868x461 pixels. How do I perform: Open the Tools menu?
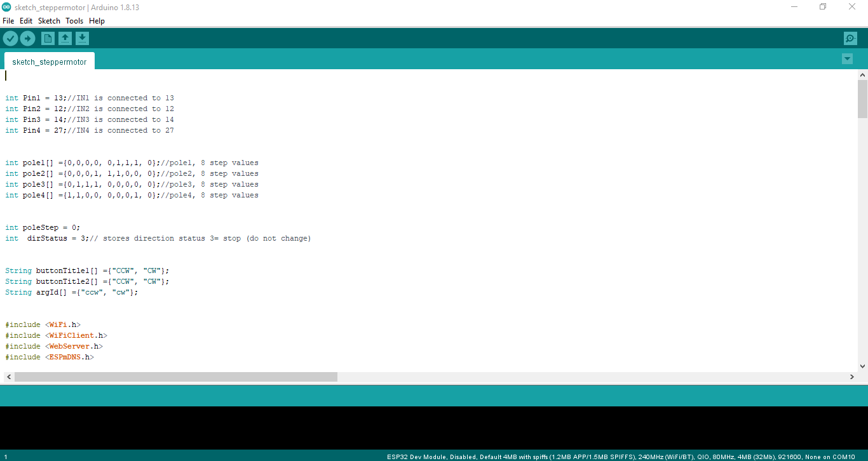(x=74, y=20)
